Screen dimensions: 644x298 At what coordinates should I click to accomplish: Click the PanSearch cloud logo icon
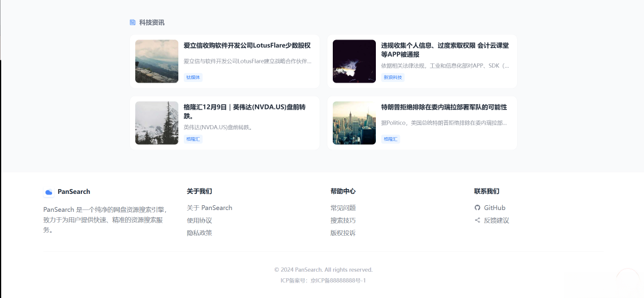(48, 191)
